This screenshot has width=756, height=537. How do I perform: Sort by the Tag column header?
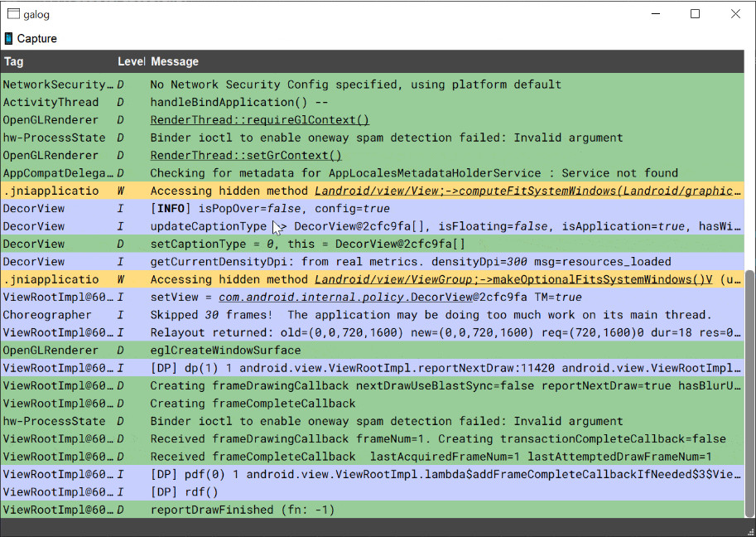pos(13,62)
